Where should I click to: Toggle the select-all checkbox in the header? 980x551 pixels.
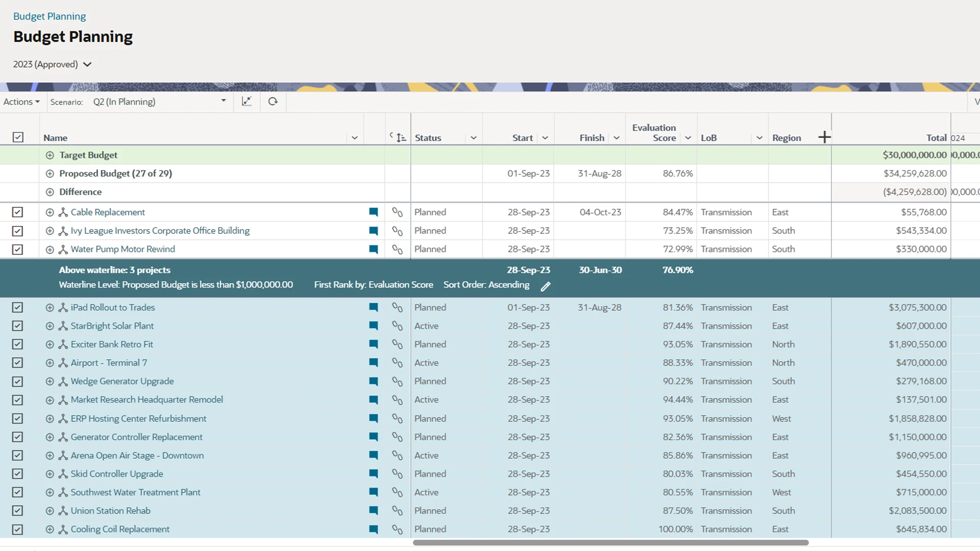pyautogui.click(x=18, y=137)
